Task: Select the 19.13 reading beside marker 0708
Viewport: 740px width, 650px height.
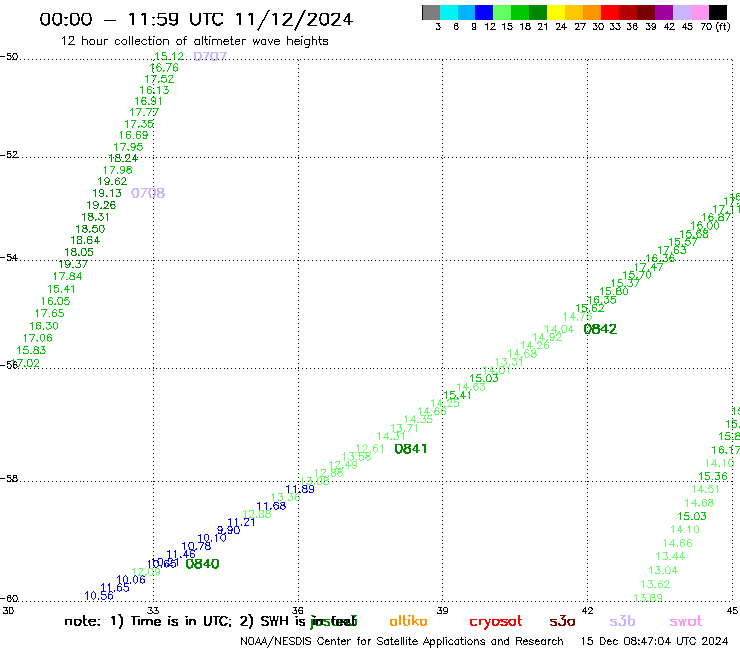Action: point(107,193)
